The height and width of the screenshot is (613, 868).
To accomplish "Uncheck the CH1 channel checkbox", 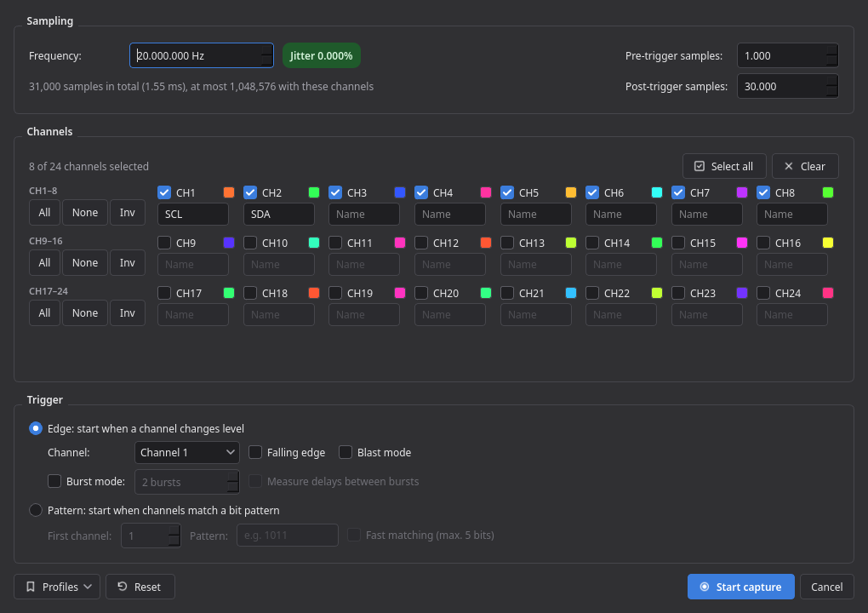I will click(x=164, y=192).
